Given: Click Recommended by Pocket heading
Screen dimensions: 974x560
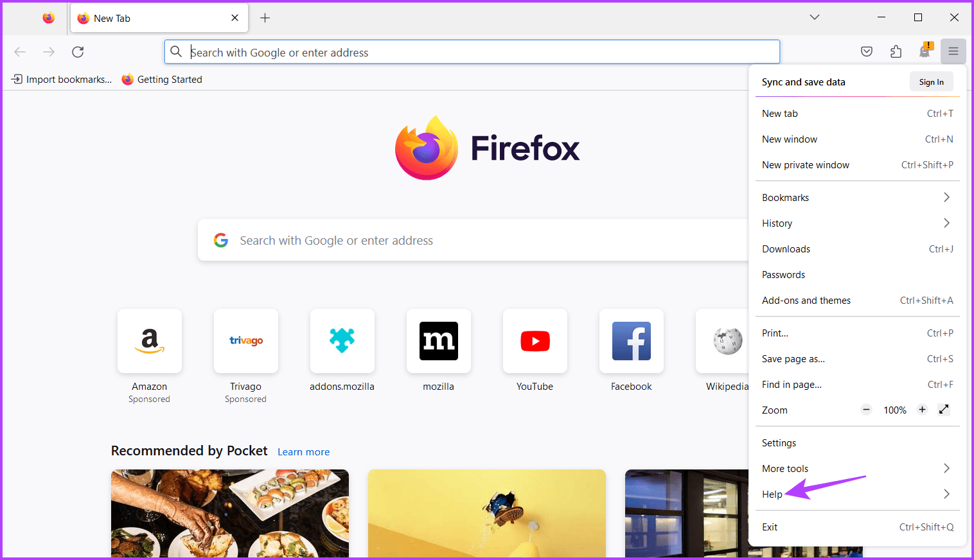Looking at the screenshot, I should coord(189,451).
